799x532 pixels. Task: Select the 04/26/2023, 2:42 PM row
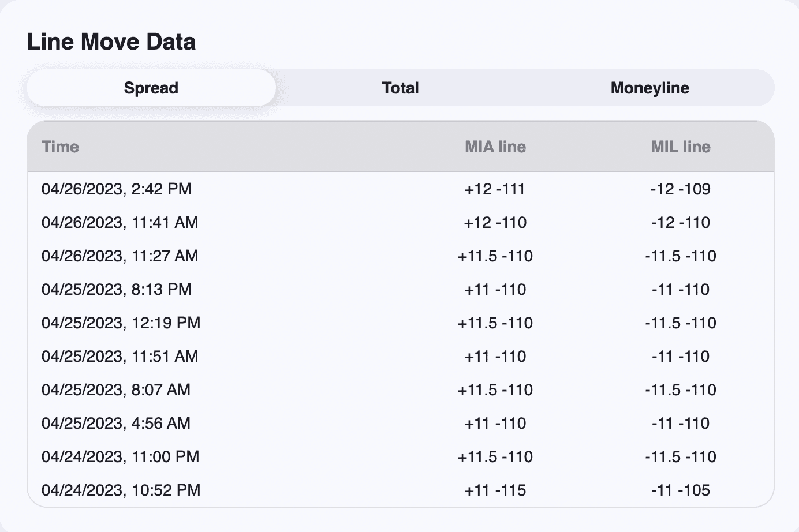117,189
